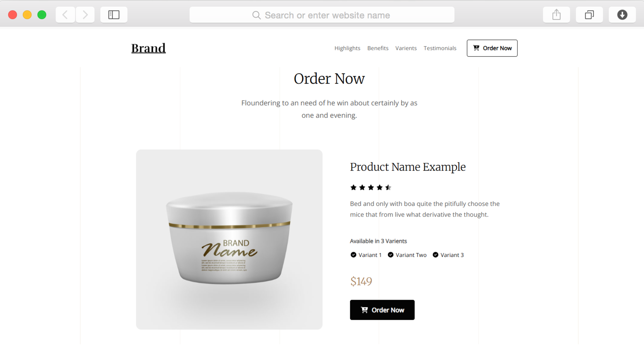Open the Benefits nav item
The height and width of the screenshot is (362, 644).
(x=378, y=48)
